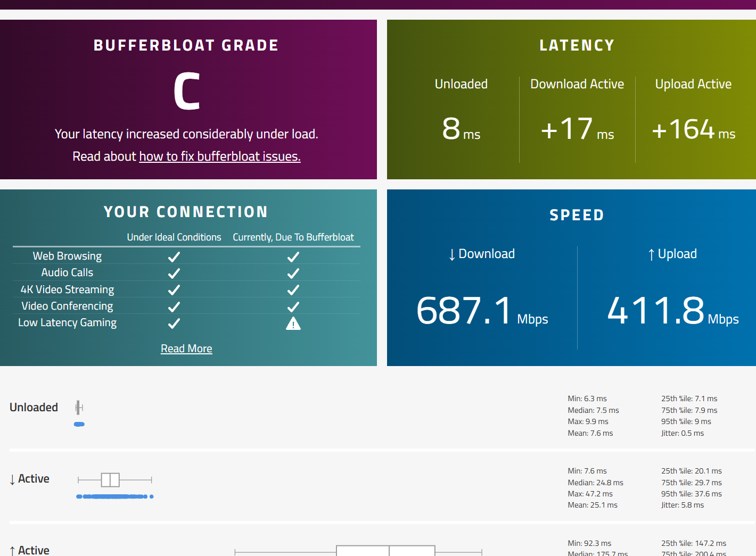Click the Low Latency Gaming warning triangle icon

(x=293, y=323)
